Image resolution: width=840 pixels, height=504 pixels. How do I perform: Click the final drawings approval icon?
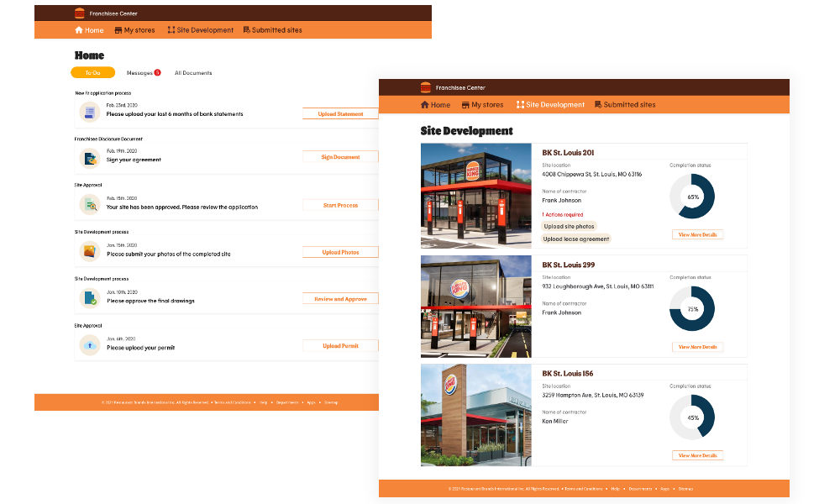pyautogui.click(x=90, y=298)
